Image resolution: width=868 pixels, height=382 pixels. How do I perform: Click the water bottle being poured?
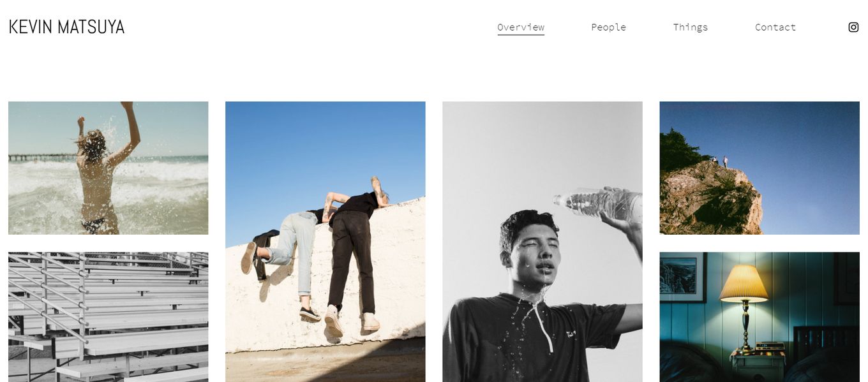click(x=598, y=204)
